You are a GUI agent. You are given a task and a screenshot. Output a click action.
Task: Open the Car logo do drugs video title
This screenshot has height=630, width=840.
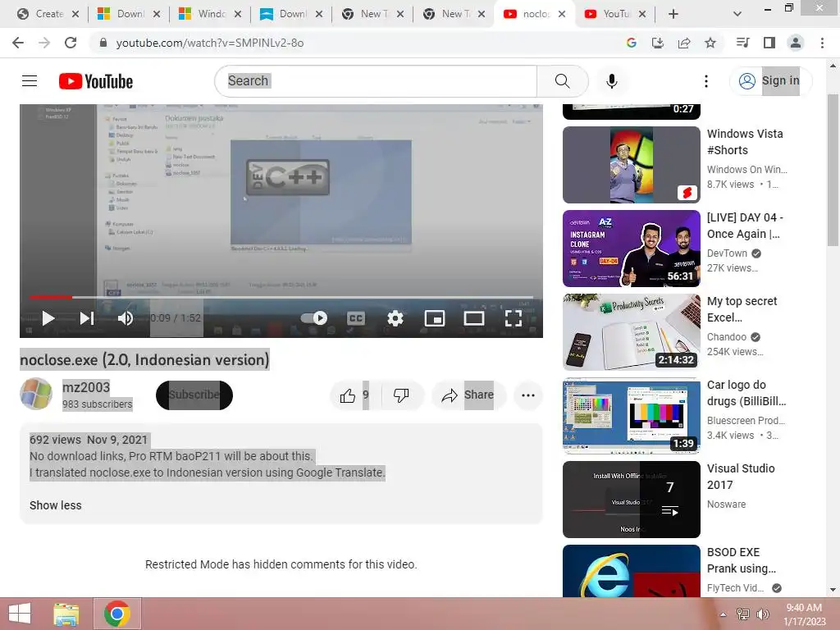click(x=746, y=393)
